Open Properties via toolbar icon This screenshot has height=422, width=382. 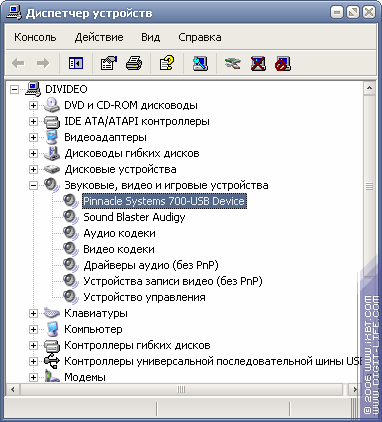pyautogui.click(x=109, y=63)
